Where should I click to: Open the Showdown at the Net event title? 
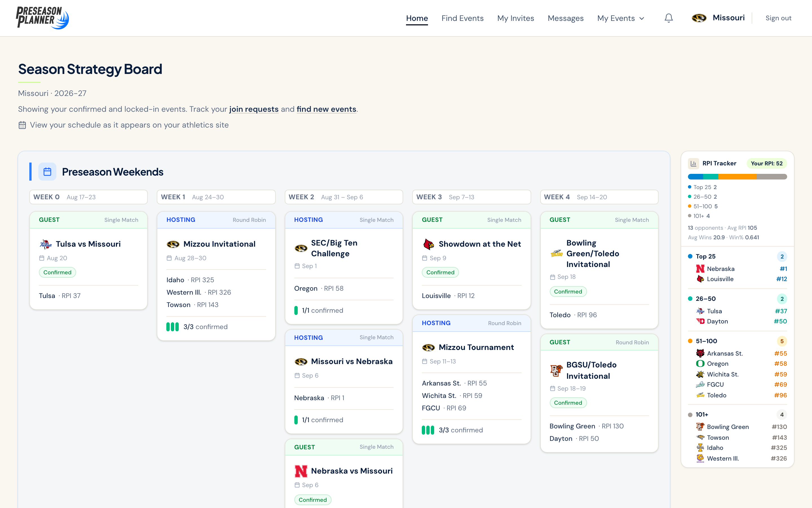tap(480, 244)
